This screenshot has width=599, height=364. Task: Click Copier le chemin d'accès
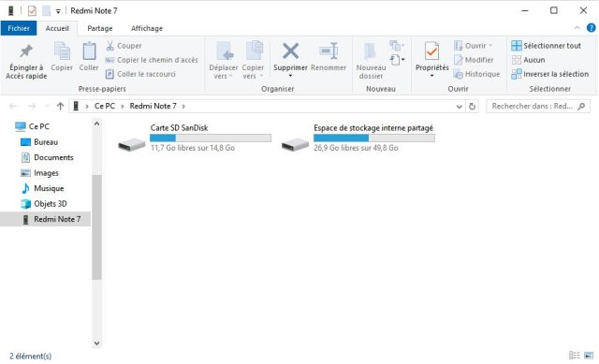click(152, 60)
